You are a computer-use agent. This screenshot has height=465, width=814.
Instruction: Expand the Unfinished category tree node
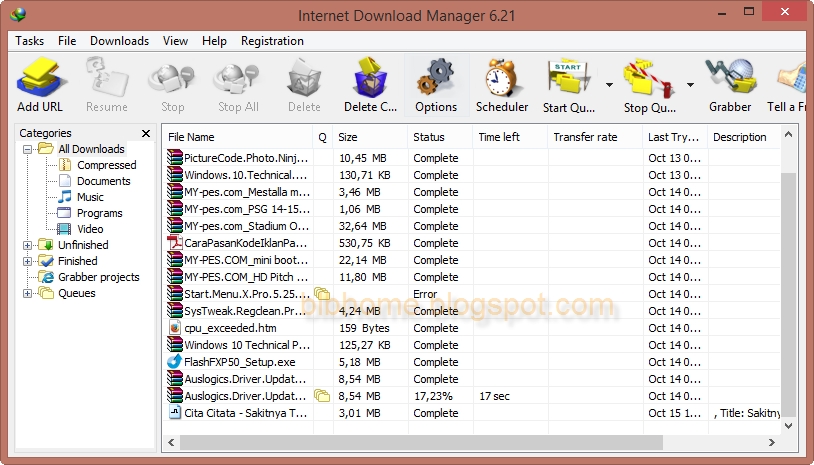(x=28, y=245)
